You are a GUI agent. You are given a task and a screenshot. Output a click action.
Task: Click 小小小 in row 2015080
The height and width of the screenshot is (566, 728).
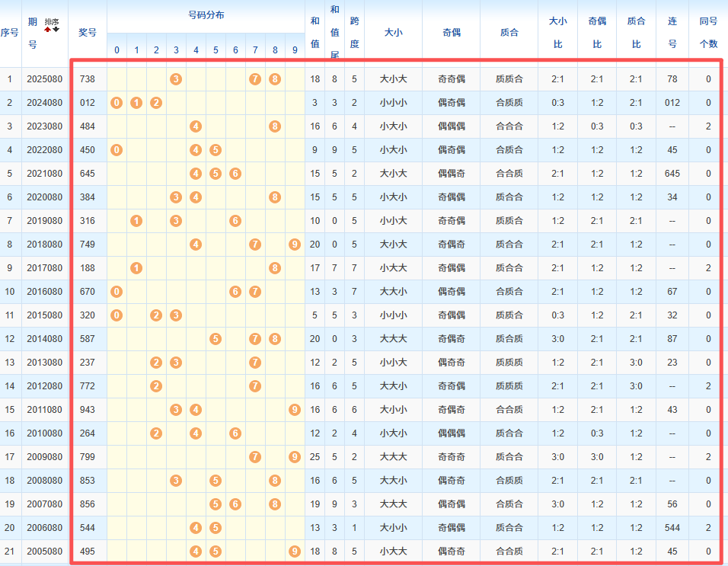point(393,315)
